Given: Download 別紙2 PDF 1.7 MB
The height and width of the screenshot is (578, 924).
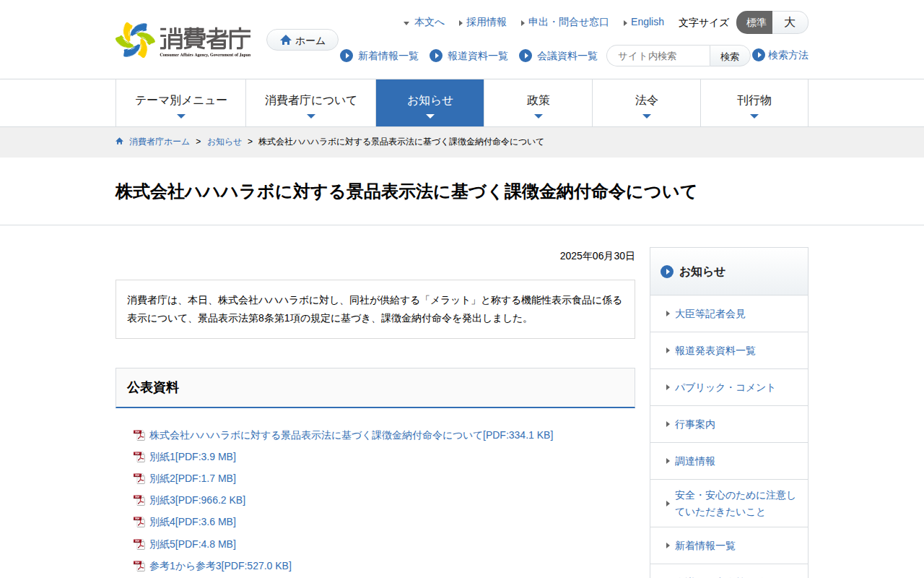Looking at the screenshot, I should [x=193, y=478].
